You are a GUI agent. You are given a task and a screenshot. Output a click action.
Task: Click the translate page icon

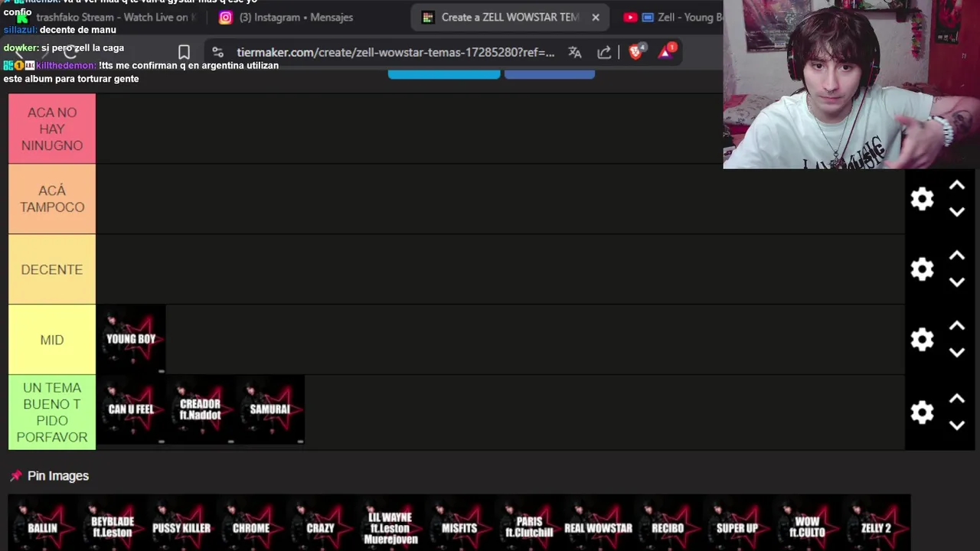pos(575,52)
